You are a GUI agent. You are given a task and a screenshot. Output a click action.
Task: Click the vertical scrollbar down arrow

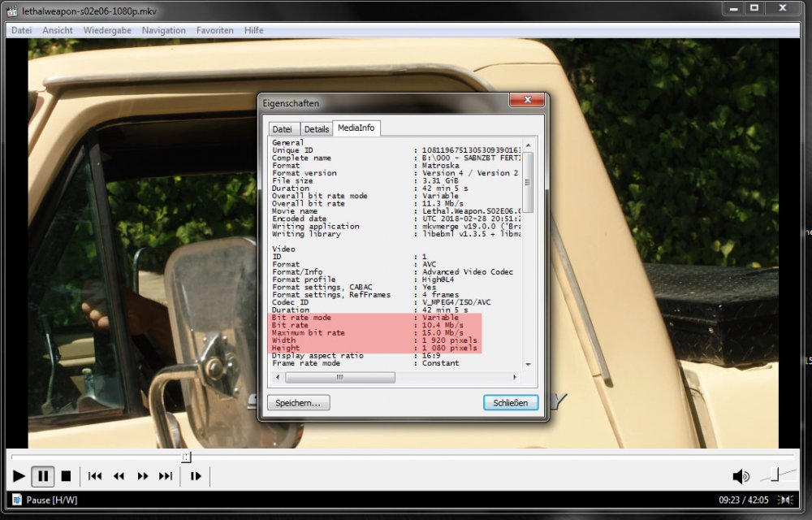pyautogui.click(x=528, y=364)
